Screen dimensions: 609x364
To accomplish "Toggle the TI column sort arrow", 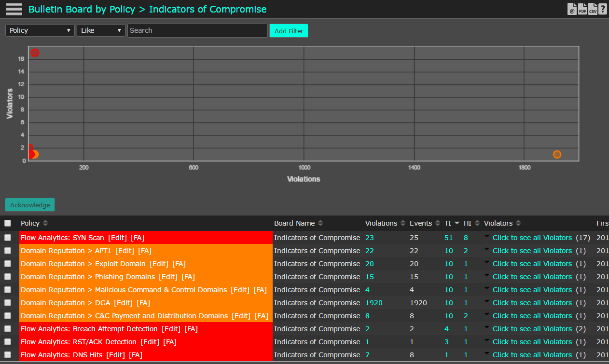I will point(457,223).
